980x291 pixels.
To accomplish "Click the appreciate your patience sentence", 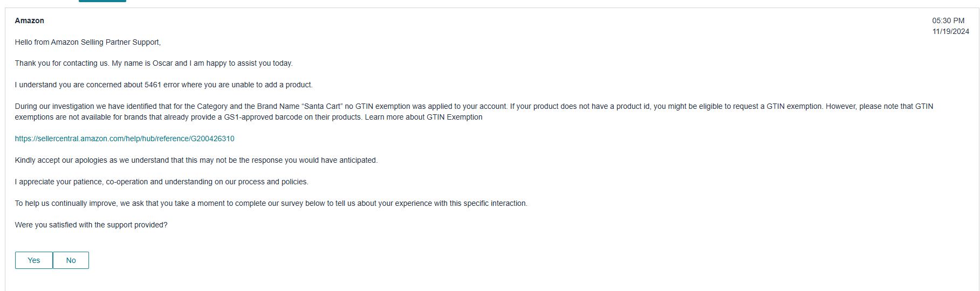I will click(162, 182).
